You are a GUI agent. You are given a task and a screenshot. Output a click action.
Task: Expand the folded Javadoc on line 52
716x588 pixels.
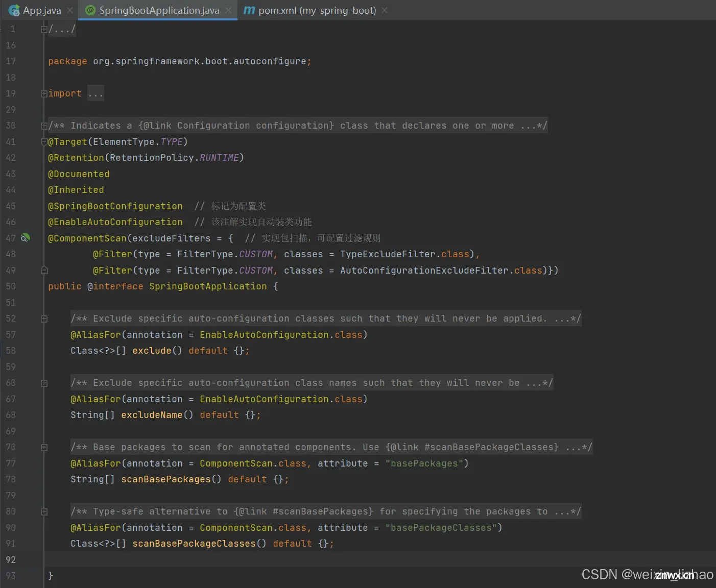(x=44, y=318)
